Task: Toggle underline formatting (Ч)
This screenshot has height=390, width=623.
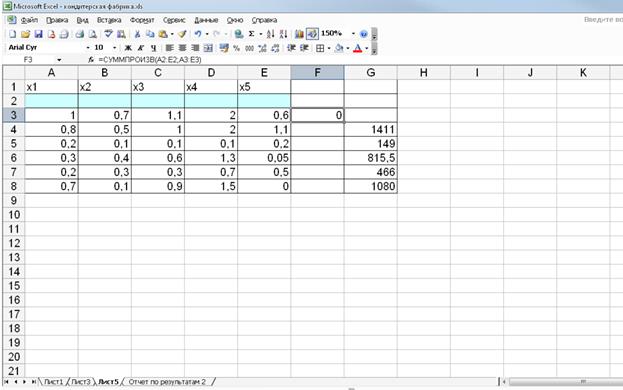Action: point(153,48)
